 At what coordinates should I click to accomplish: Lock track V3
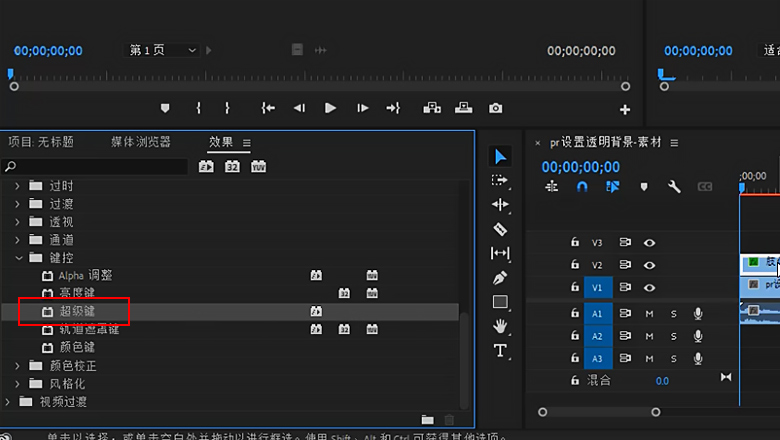pyautogui.click(x=575, y=242)
